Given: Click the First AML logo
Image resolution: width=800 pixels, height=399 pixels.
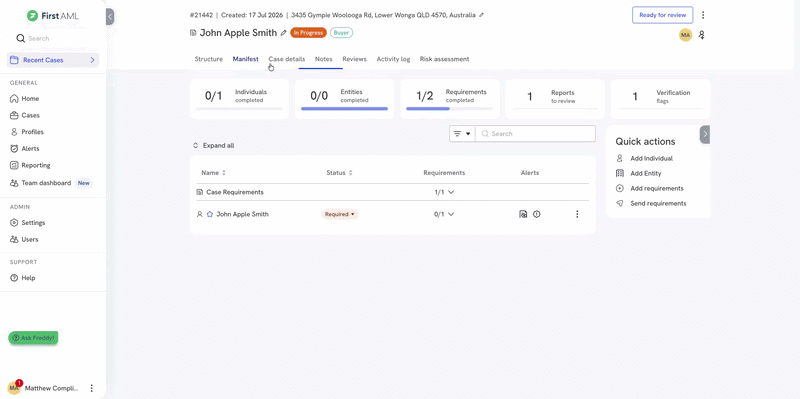Looking at the screenshot, I should tap(53, 16).
